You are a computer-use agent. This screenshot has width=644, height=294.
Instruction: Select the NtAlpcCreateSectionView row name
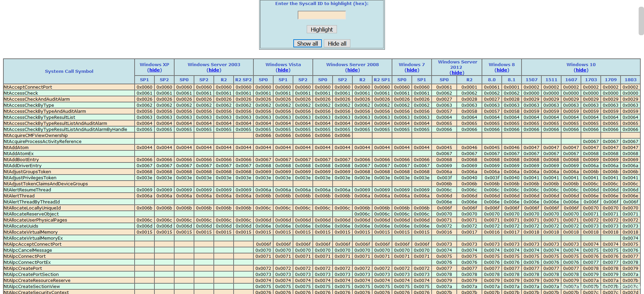(32, 287)
